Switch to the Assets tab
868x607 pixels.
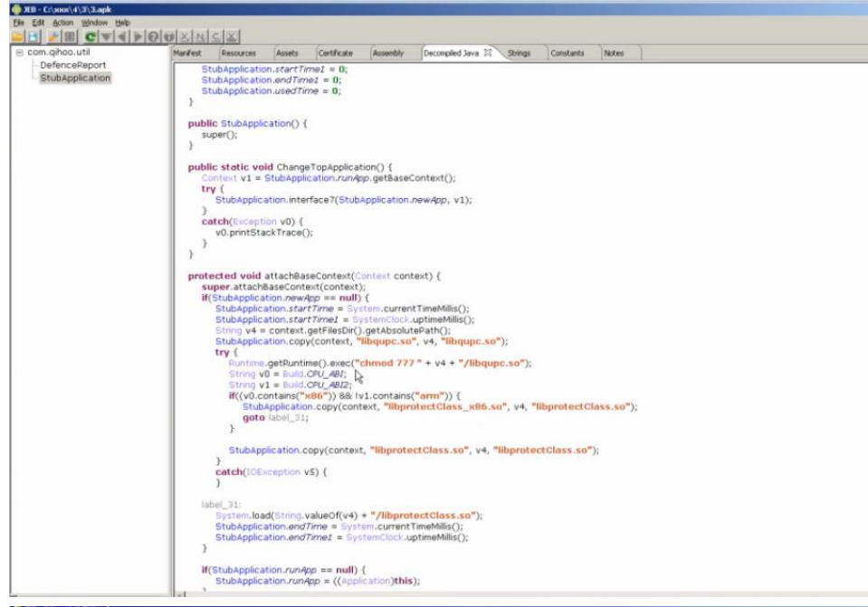coord(287,53)
